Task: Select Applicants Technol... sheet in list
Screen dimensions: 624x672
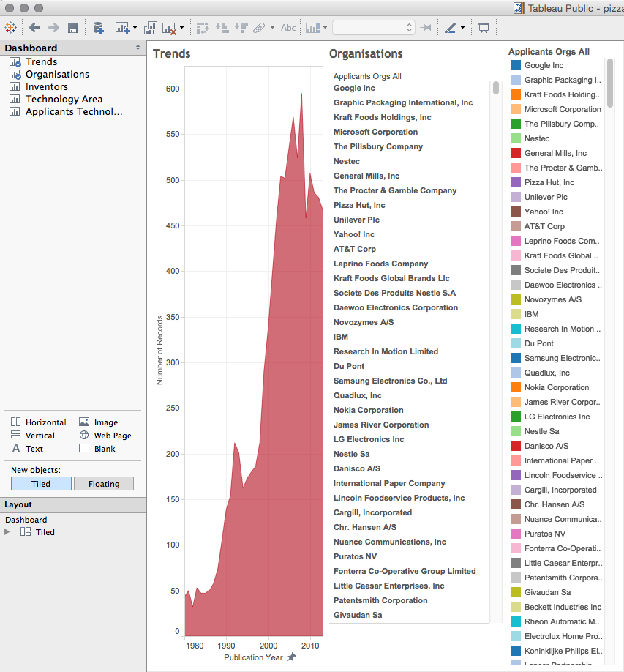Action: [74, 112]
